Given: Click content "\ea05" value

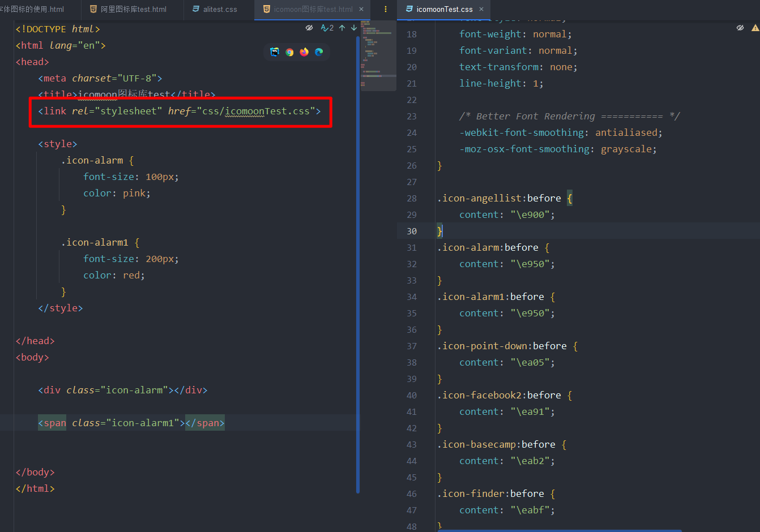Looking at the screenshot, I should 530,362.
